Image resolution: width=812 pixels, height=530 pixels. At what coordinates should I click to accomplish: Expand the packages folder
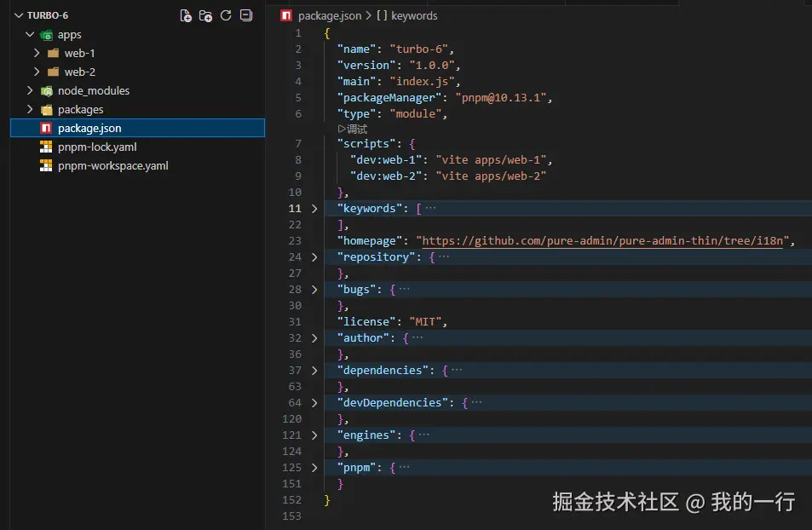tap(30, 110)
